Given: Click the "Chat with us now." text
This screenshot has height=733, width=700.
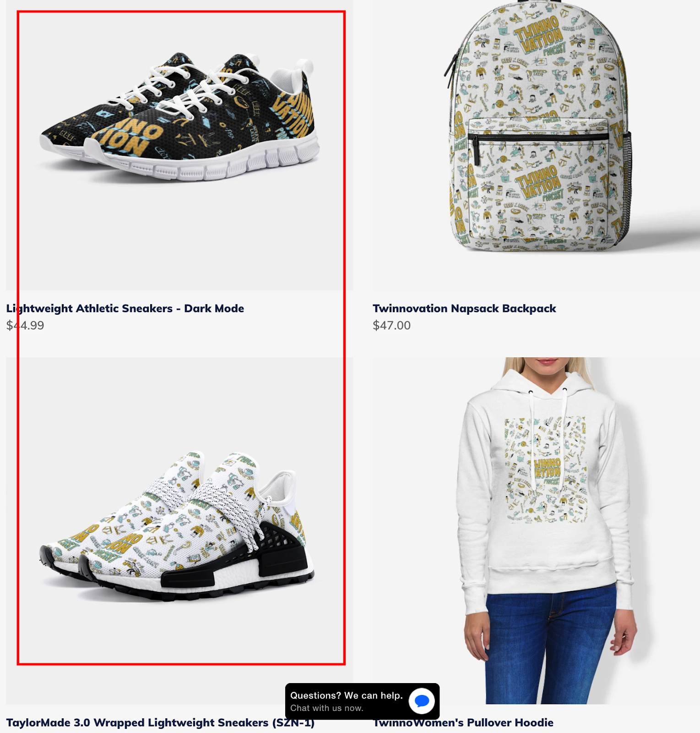Looking at the screenshot, I should click(x=327, y=708).
